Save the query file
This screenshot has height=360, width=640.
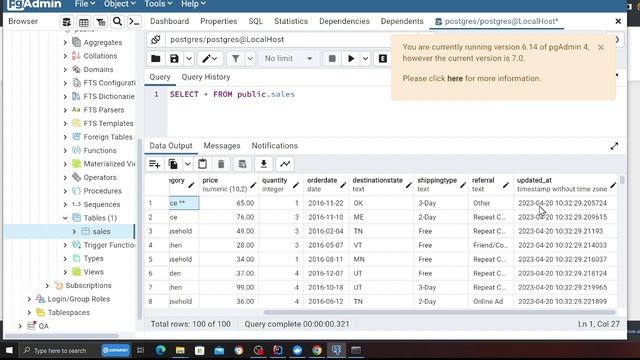(x=174, y=58)
